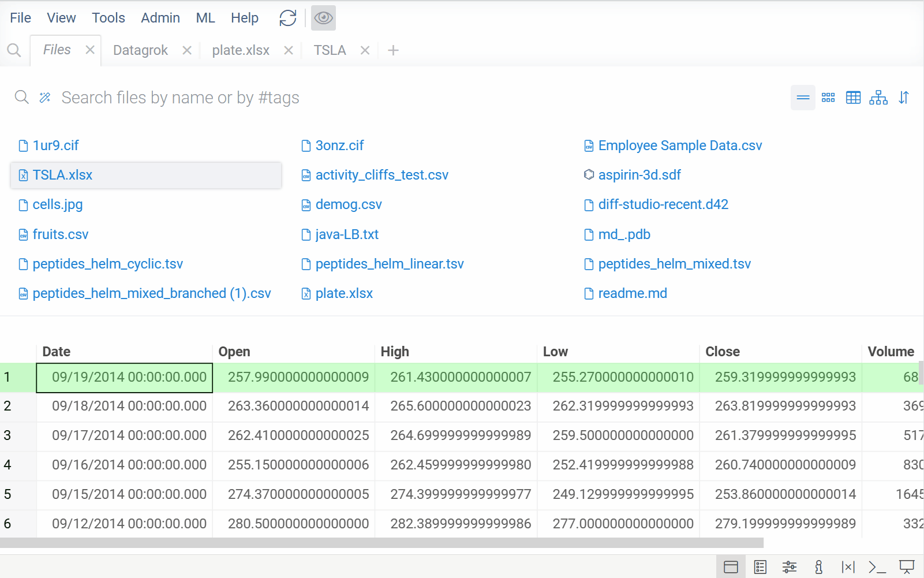The height and width of the screenshot is (578, 924).
Task: Switch to tree view of files
Action: (x=878, y=98)
